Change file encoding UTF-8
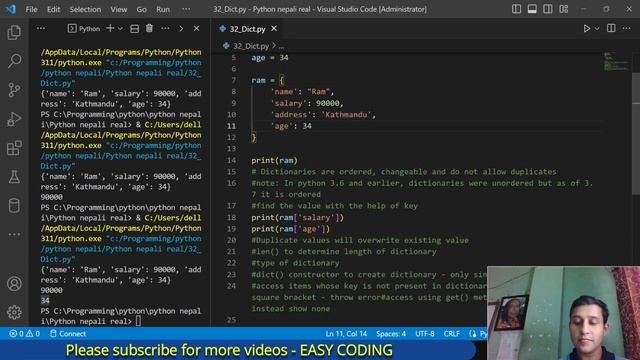Viewport: 640px width, 360px height. 424,333
